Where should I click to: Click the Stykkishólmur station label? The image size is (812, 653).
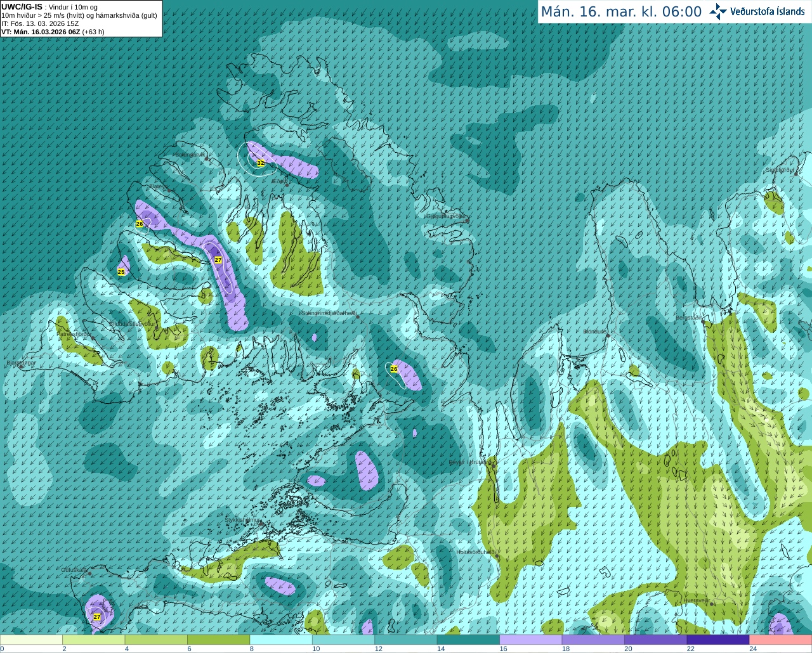click(243, 520)
